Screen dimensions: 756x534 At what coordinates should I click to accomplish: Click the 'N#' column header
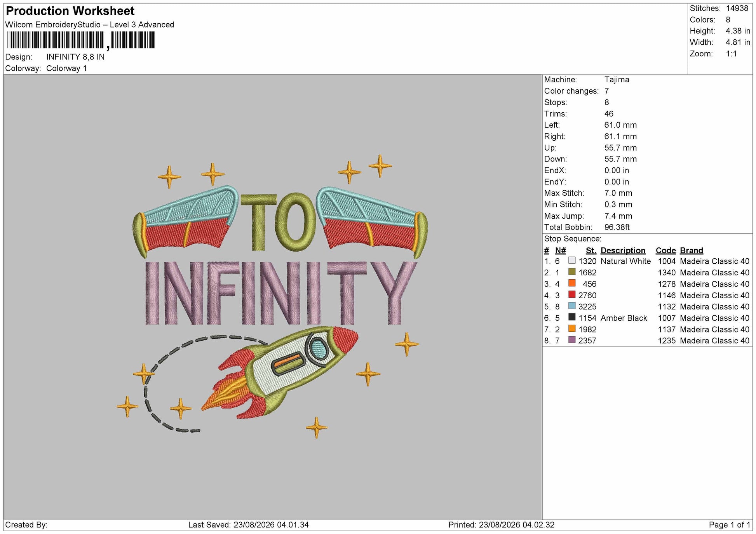pos(560,250)
